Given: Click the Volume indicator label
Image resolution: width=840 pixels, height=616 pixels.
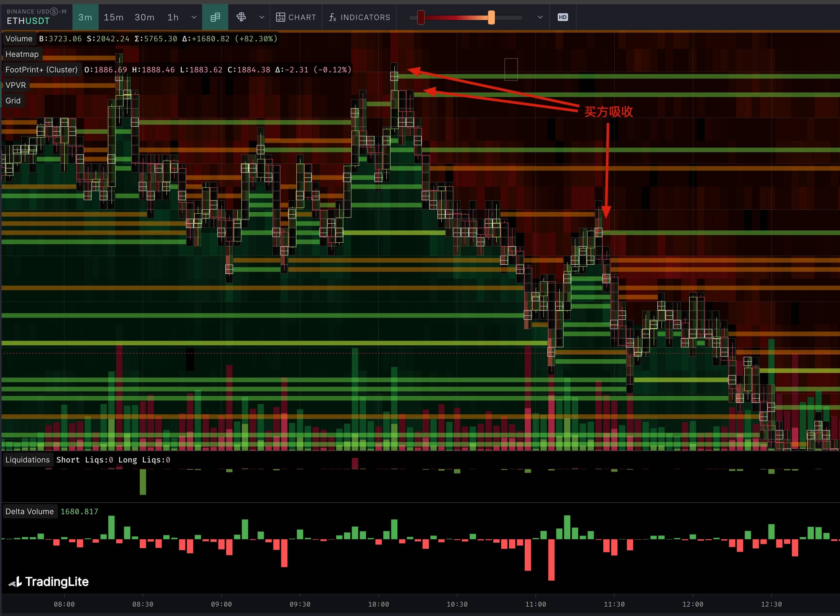Looking at the screenshot, I should [19, 39].
